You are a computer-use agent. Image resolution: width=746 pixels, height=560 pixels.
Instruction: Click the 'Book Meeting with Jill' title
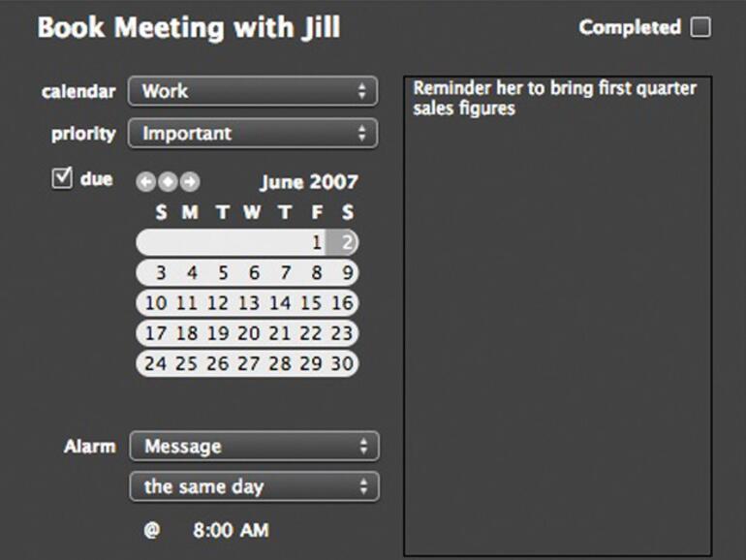point(189,27)
